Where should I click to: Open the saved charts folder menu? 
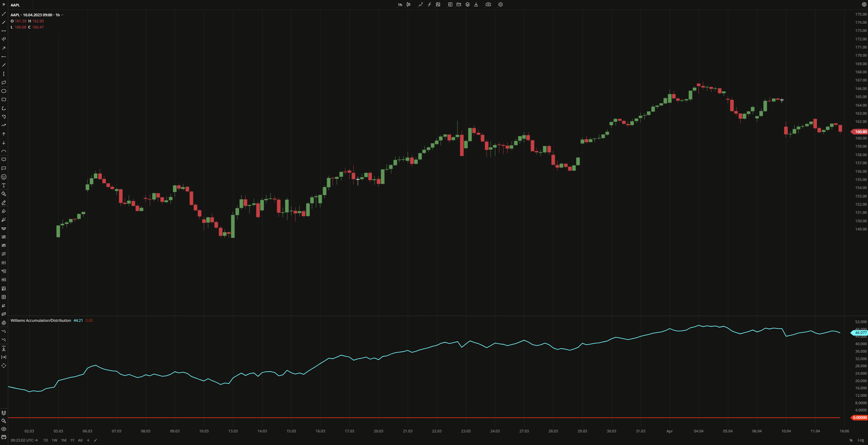coord(459,5)
